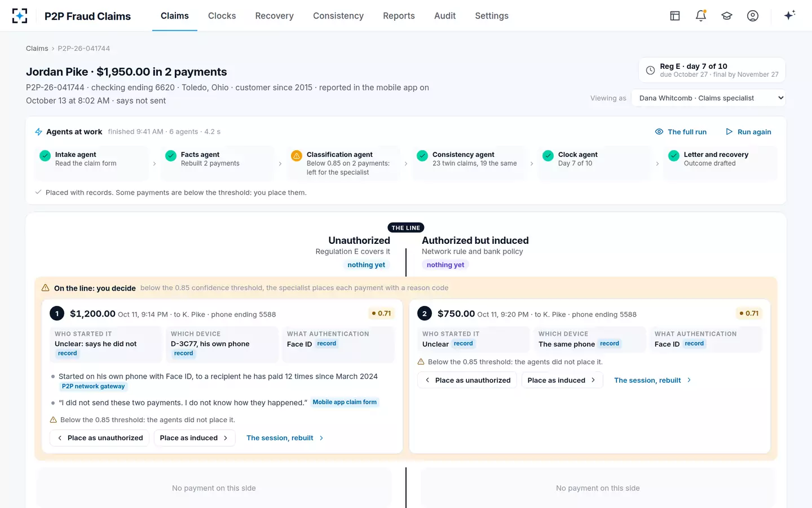Click the Facts agent green check icon
Viewport: 812px width, 508px height.
(171, 156)
